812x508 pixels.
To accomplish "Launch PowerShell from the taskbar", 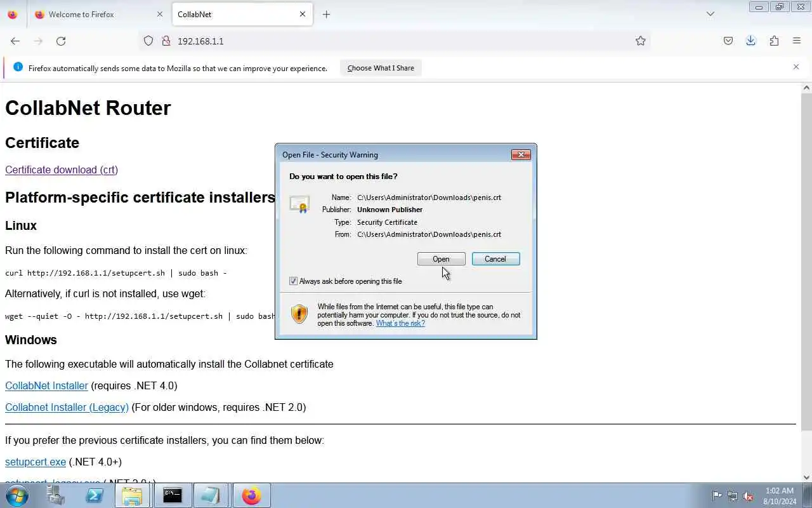I will click(x=95, y=495).
